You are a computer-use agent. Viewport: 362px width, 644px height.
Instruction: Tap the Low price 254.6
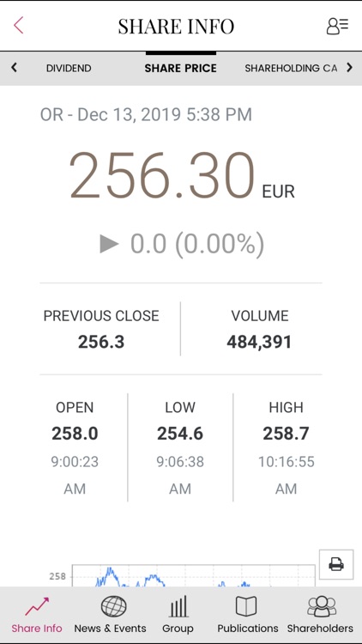pos(180,434)
